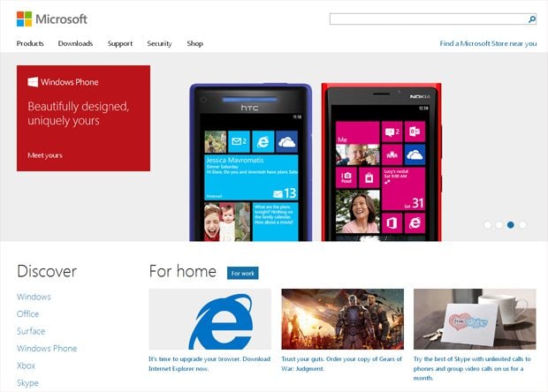Select the fourth carousel slide dot
Viewport: 548px width, 392px height.
[x=522, y=225]
